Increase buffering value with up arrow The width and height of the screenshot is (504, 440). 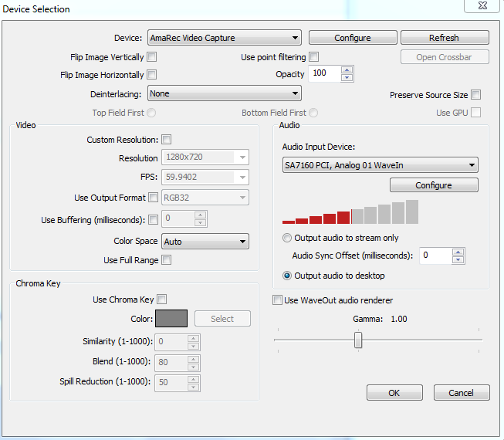[200, 215]
